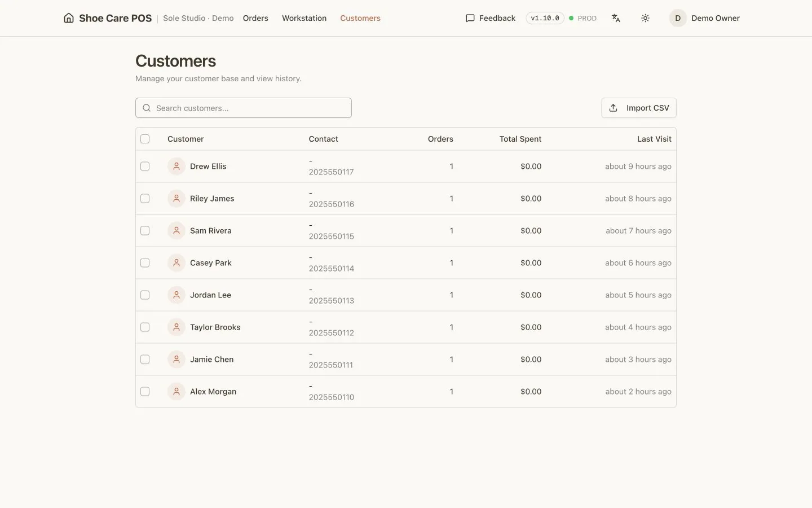This screenshot has width=812, height=508.
Task: Select the Customers nav tab
Action: (x=360, y=18)
